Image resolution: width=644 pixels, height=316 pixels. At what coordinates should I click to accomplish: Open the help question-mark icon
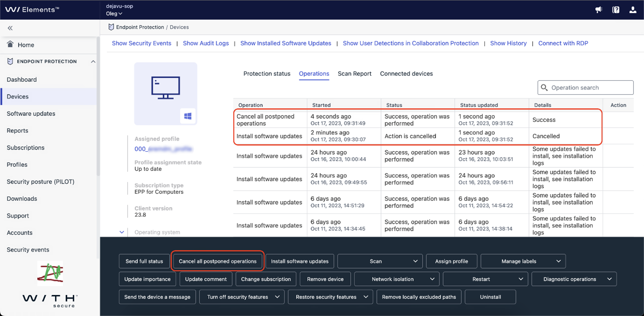[616, 10]
